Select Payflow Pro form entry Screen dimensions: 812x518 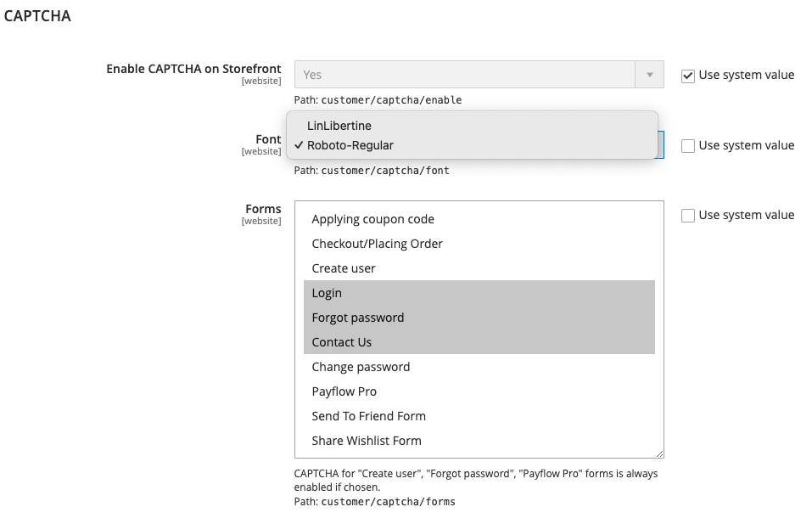pos(479,391)
